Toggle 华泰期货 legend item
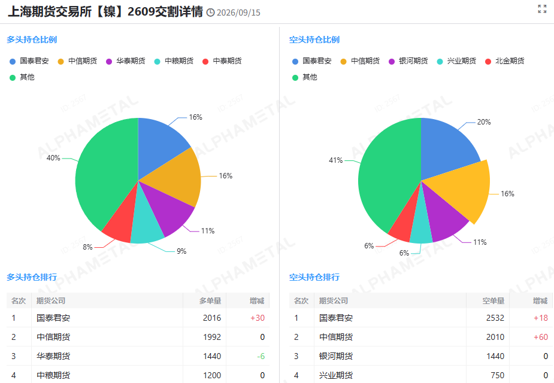Screen dimensions: 554x383 pos(125,61)
